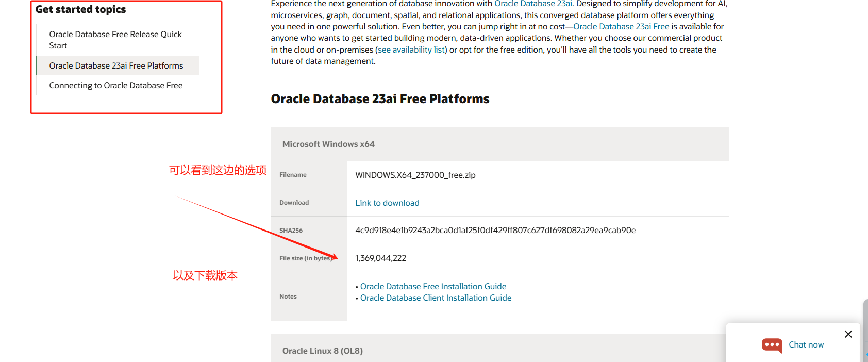Screen dimensions: 868x362
Task: Open Connecting to Oracle Database Free topic
Action: [x=116, y=85]
